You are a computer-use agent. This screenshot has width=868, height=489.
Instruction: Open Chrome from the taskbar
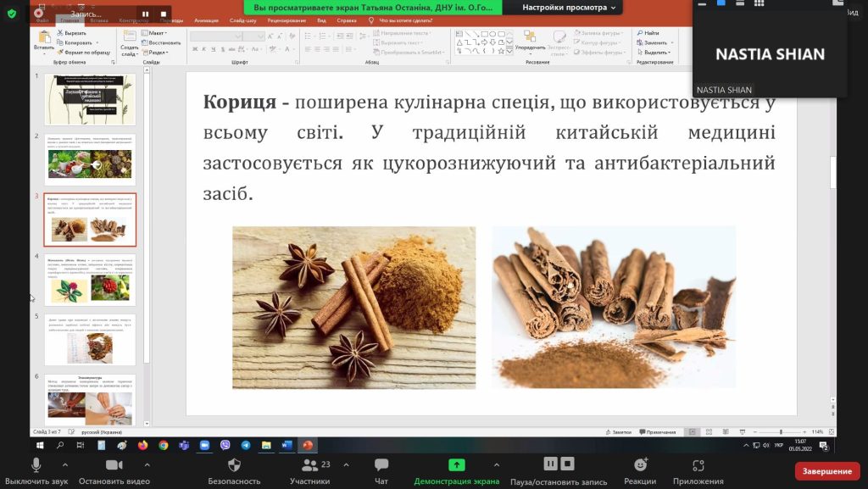pyautogui.click(x=163, y=445)
